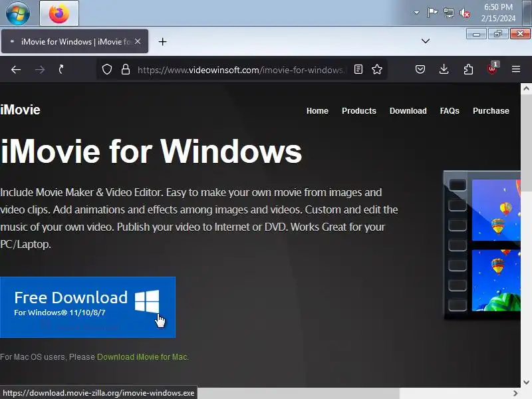Click the vertical scrollbar thumb
Image resolution: width=532 pixels, height=399 pixels.
[526, 143]
